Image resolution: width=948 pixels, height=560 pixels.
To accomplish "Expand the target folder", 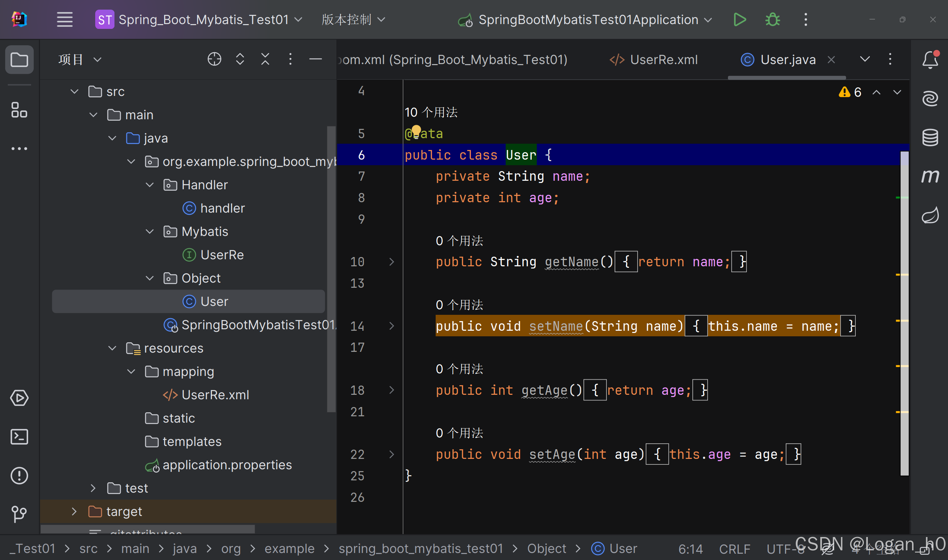I will [x=74, y=511].
